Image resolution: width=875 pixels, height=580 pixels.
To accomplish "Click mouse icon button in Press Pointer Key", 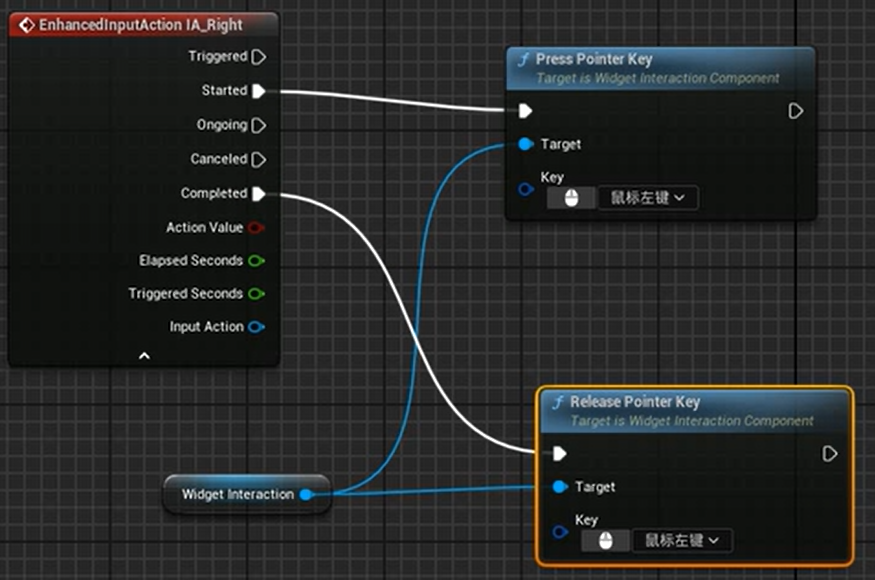I will click(572, 198).
